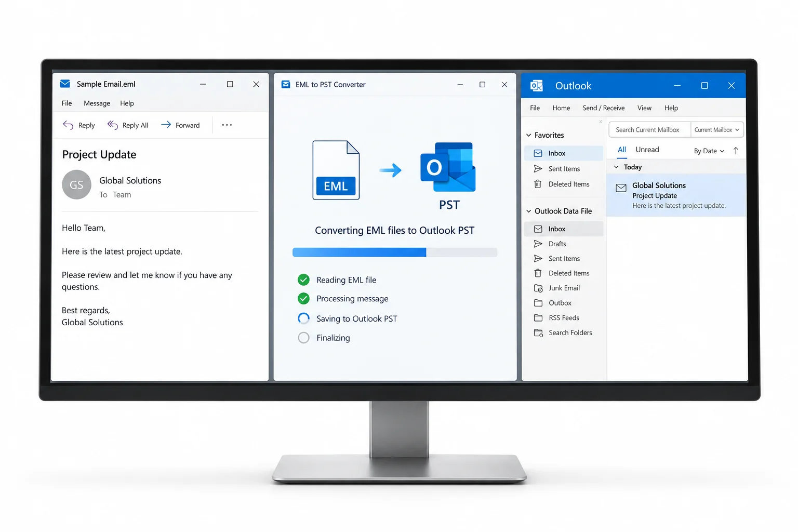The image size is (798, 532).
Task: Select the Drafts folder label
Action: (557, 244)
